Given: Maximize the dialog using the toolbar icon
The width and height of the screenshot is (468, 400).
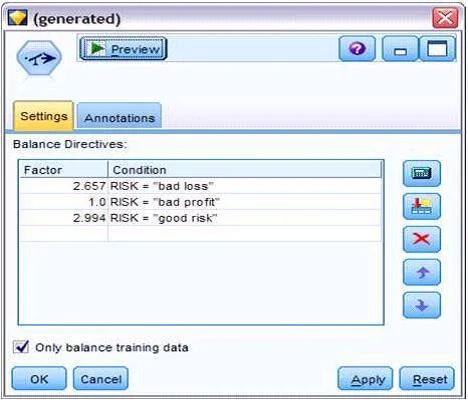Looking at the screenshot, I should pos(437,49).
